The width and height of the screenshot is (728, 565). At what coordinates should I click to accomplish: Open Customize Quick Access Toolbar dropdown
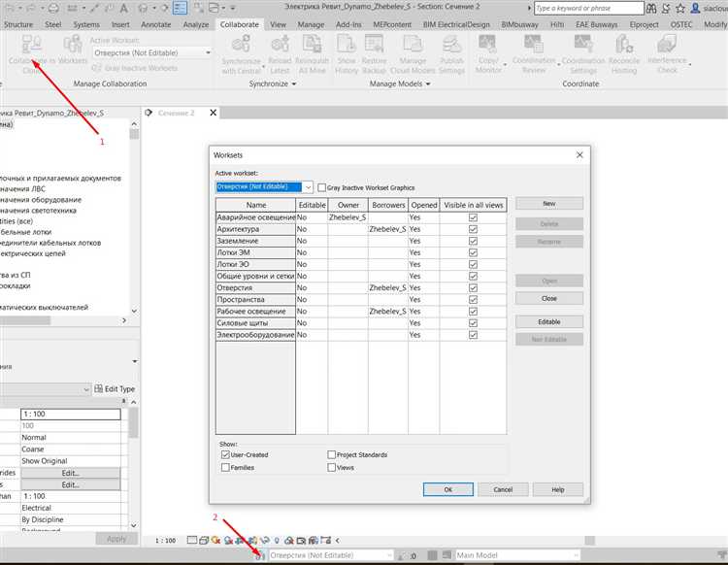pyautogui.click(x=232, y=8)
